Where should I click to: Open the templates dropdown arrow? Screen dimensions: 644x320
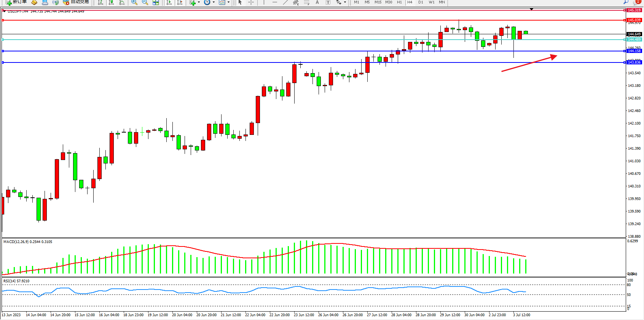point(228,2)
